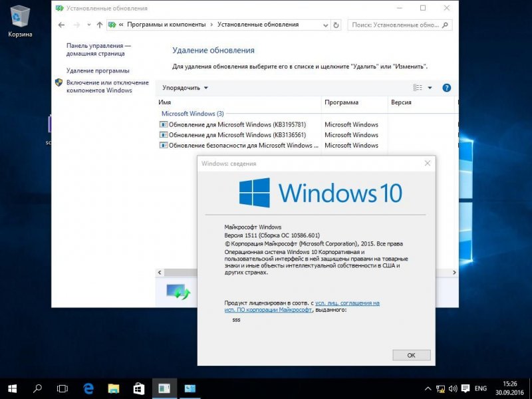Viewport: 532px width, 399px height.
Task: Sort by the Имя column header
Action: click(x=239, y=102)
